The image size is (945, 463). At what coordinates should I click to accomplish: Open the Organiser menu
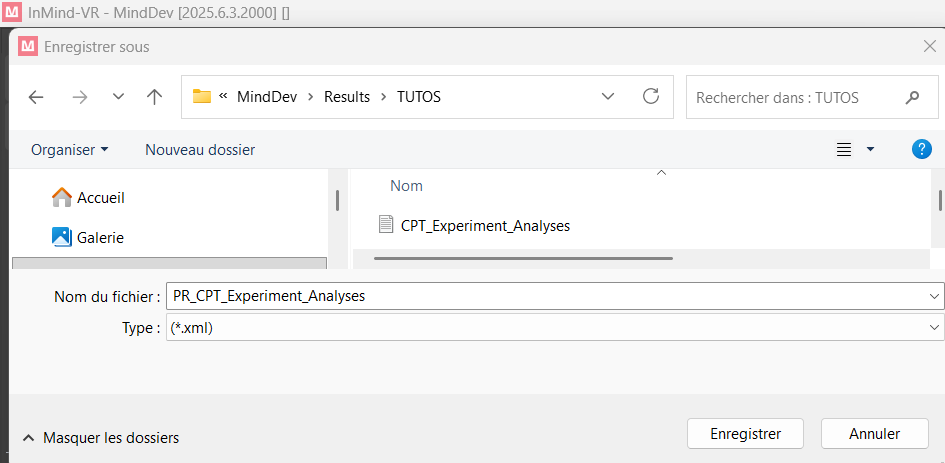coord(69,149)
